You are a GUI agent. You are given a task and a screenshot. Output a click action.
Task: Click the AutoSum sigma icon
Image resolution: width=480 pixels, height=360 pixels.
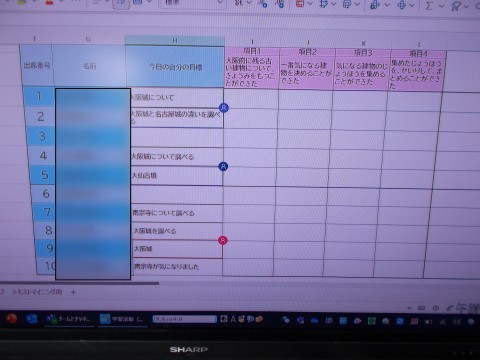pyautogui.click(x=430, y=5)
